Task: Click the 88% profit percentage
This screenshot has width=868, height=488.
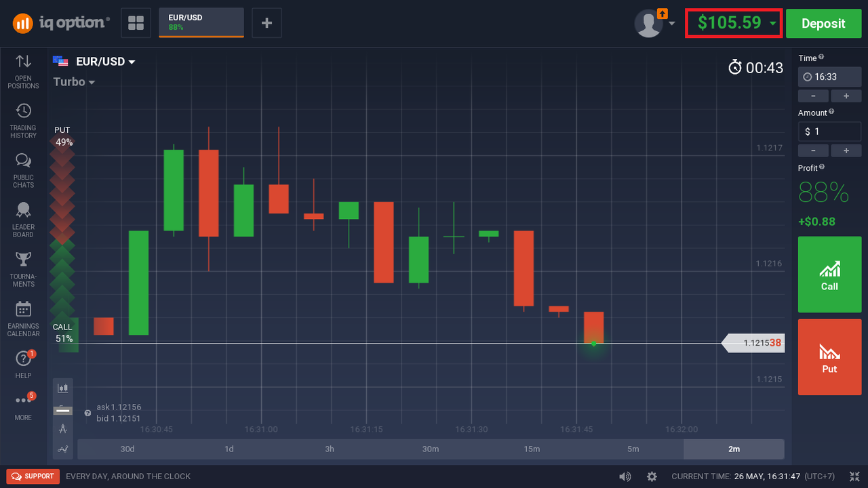Action: pos(823,193)
